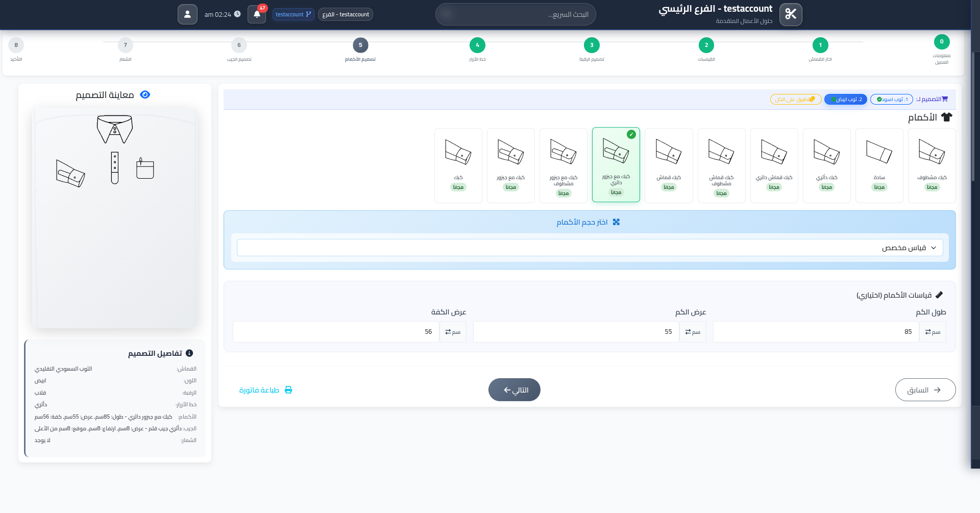Open the branch selector الفرع - testaccount

pos(346,14)
